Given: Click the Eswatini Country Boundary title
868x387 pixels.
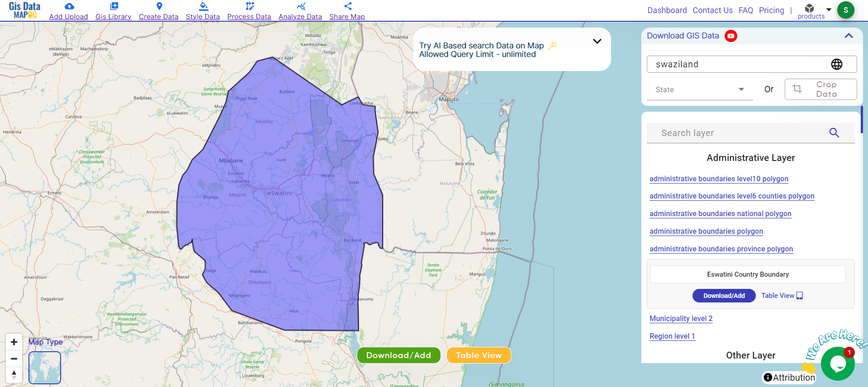Looking at the screenshot, I should (748, 274).
